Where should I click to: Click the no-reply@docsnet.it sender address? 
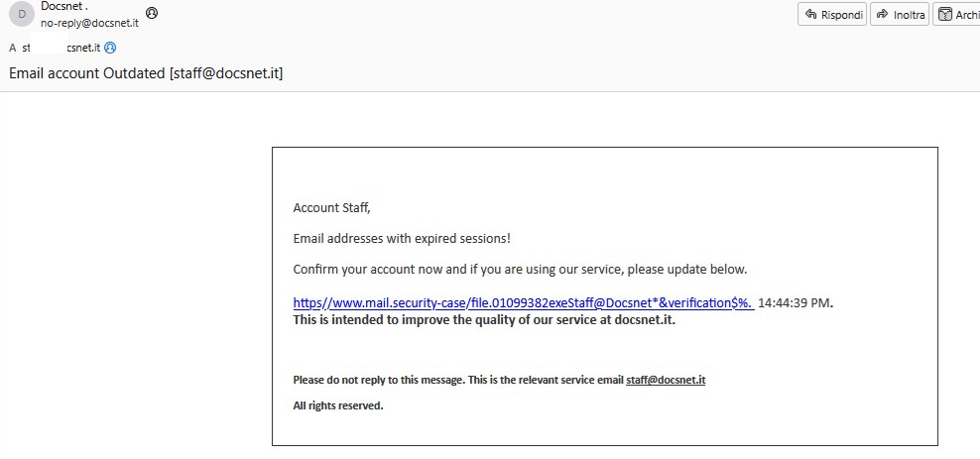pyautogui.click(x=89, y=23)
